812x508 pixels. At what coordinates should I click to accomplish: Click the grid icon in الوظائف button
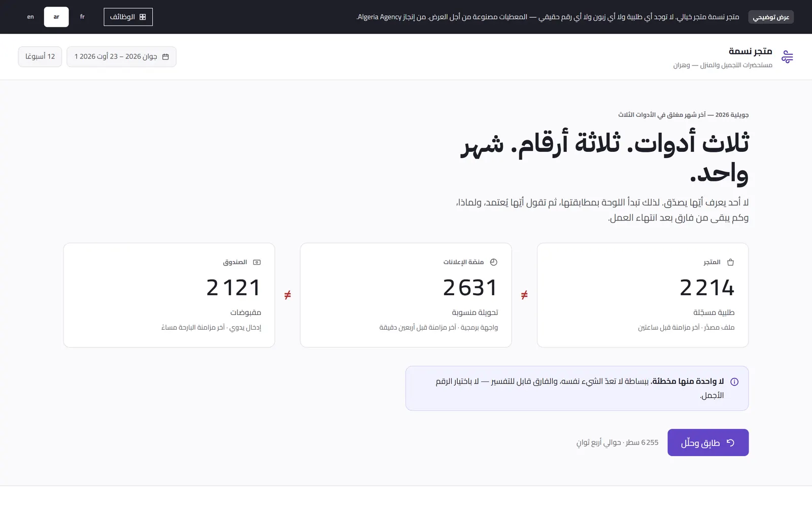(143, 17)
